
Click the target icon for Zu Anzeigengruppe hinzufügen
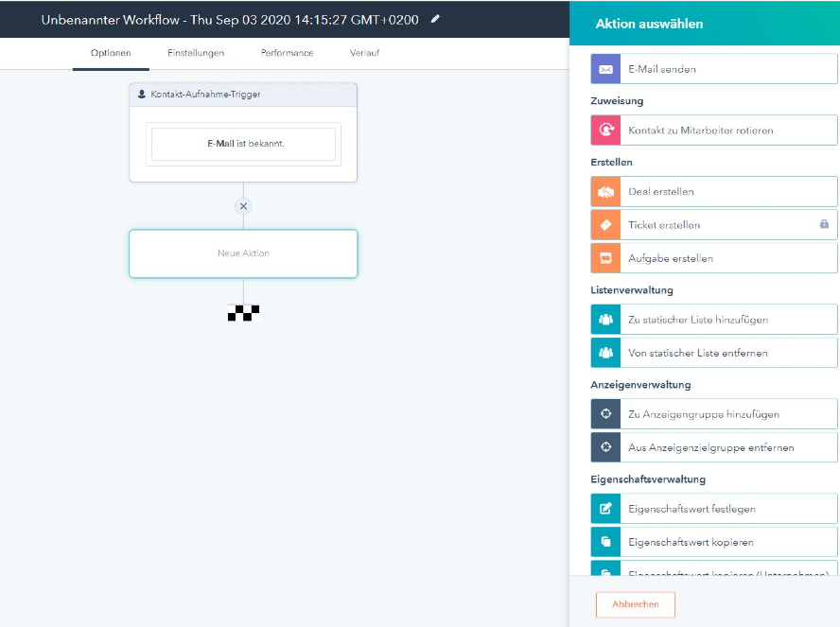pos(605,414)
